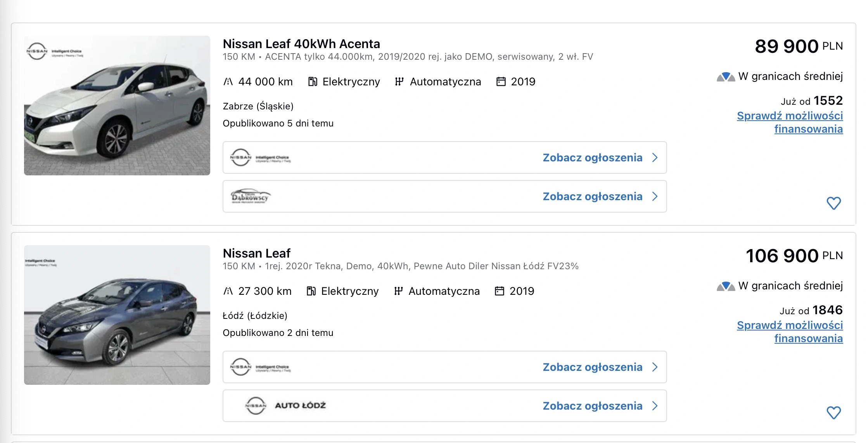
Task: Open Nissan Leaf 40kWh Acenta title
Action: 301,44
